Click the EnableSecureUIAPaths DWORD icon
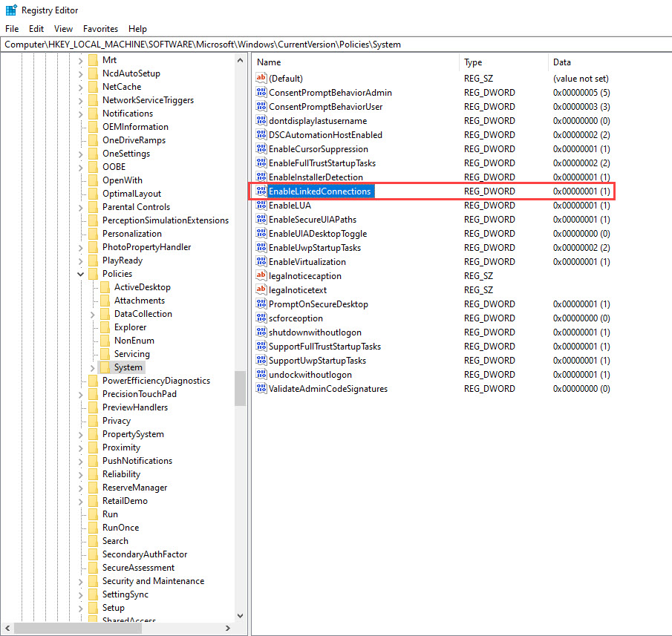The image size is (672, 636). (x=261, y=219)
